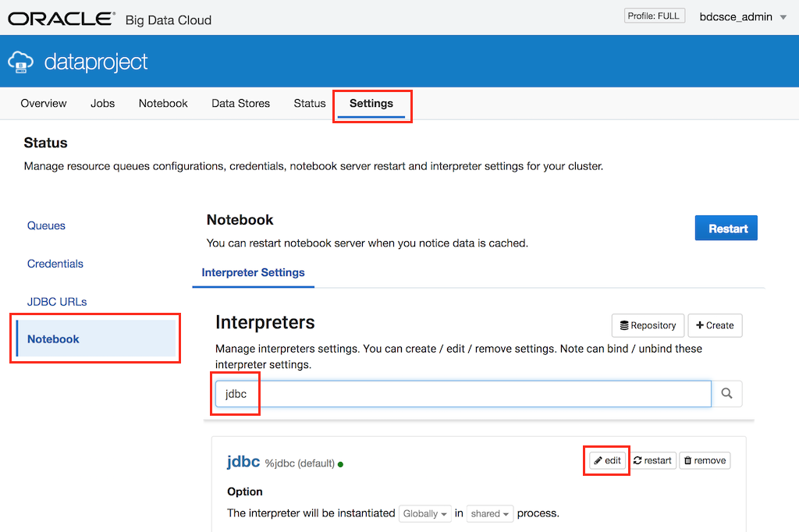Viewport: 799px width, 532px height.
Task: Click the 'Option' label
Action: coord(245,491)
